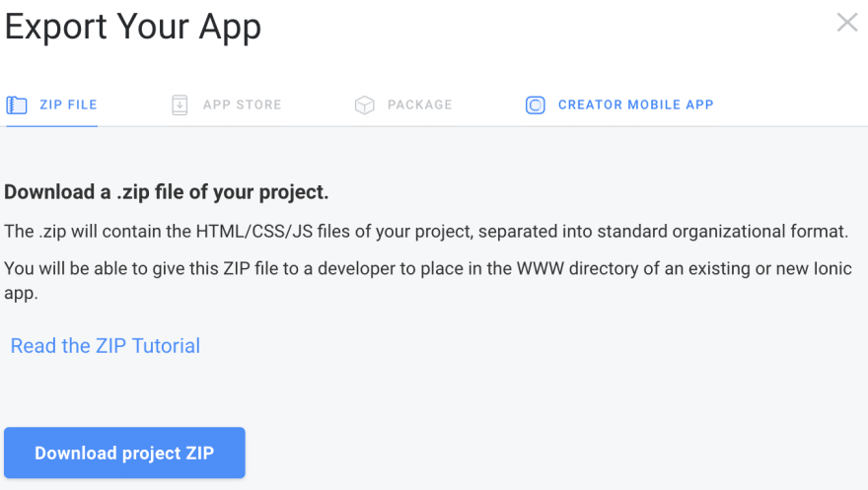Select the PACKAGE tab label
This screenshot has height=490, width=868.
(419, 105)
